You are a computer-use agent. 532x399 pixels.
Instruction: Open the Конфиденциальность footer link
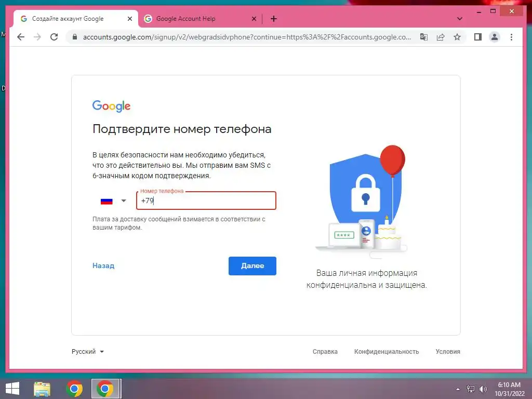click(387, 352)
